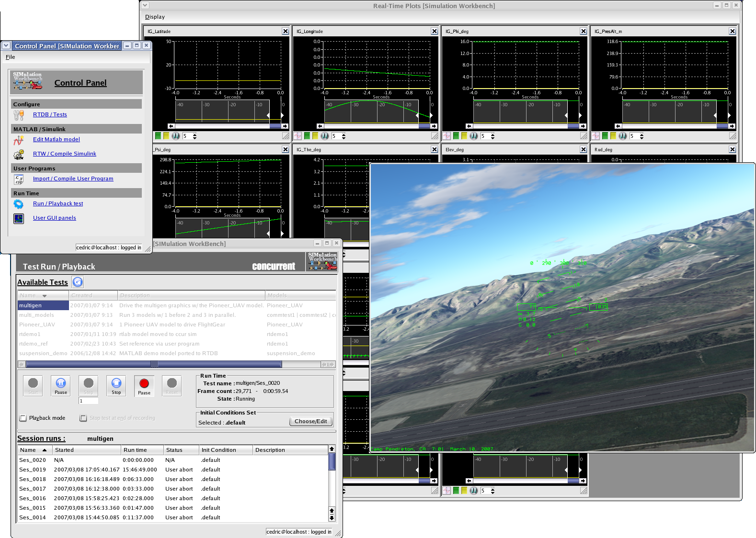
Task: Open the File menu in Control Panel
Action: [x=10, y=57]
